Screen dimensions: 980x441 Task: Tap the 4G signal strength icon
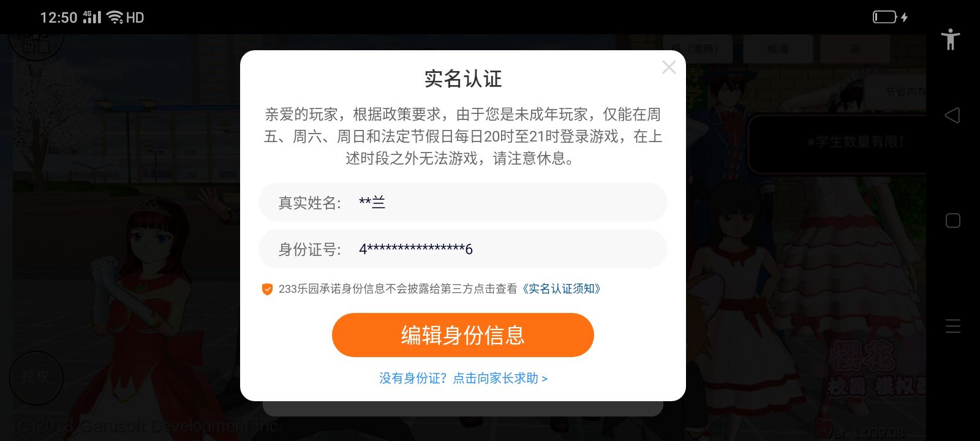pos(92,17)
